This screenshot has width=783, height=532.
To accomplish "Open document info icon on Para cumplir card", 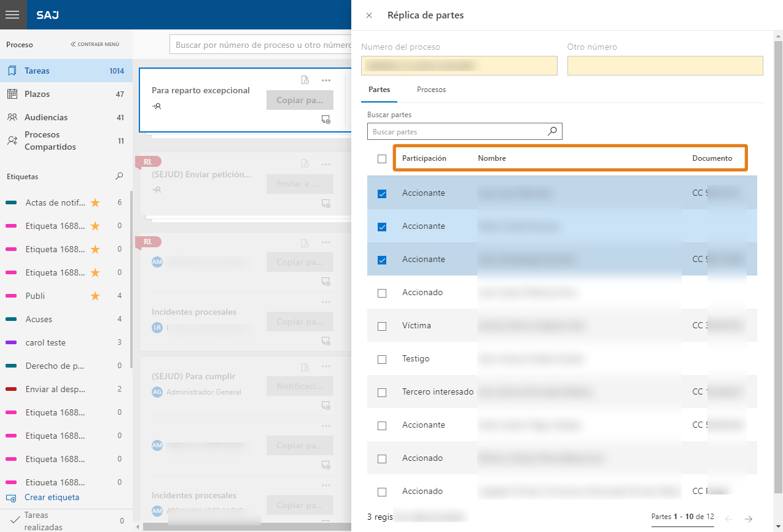I will pyautogui.click(x=305, y=368).
